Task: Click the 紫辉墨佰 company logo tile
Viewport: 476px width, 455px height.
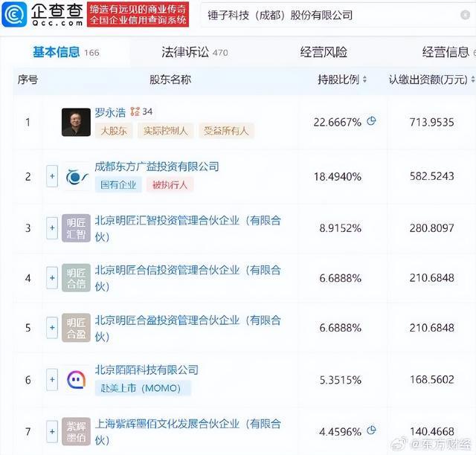Action: click(x=76, y=430)
